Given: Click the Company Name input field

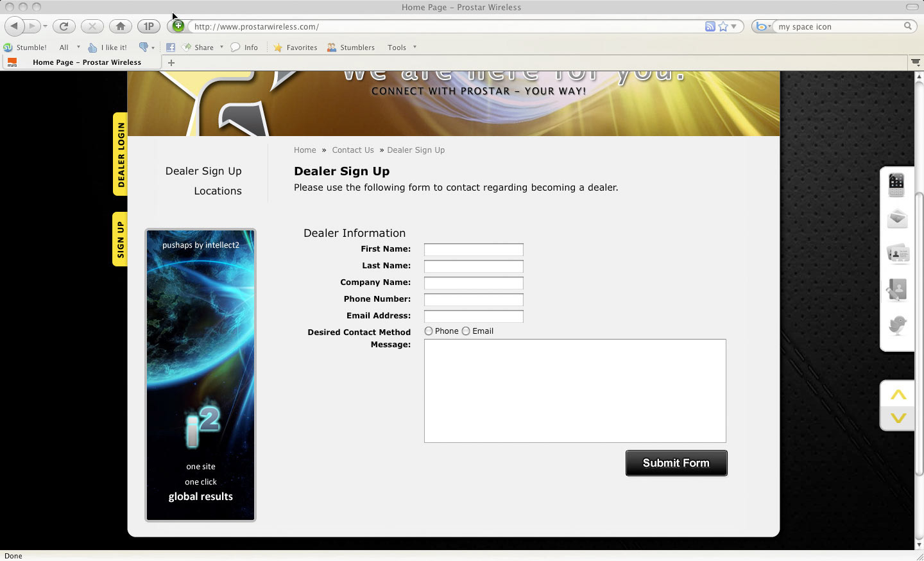Looking at the screenshot, I should [x=474, y=283].
